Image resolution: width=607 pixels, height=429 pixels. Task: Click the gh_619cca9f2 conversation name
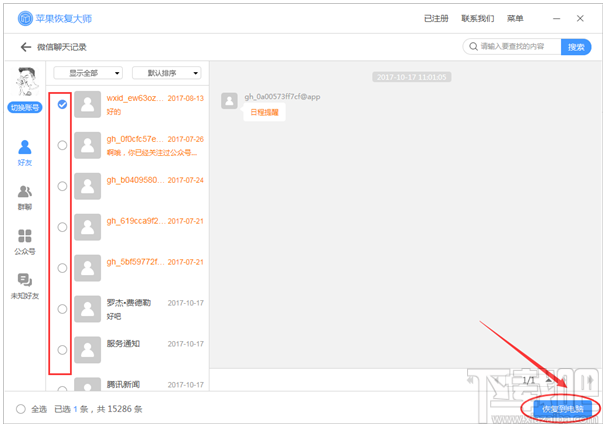tap(135, 221)
